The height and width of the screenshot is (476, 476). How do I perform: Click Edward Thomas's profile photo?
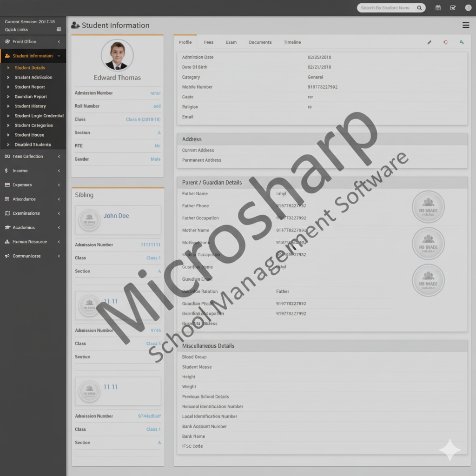point(117,55)
